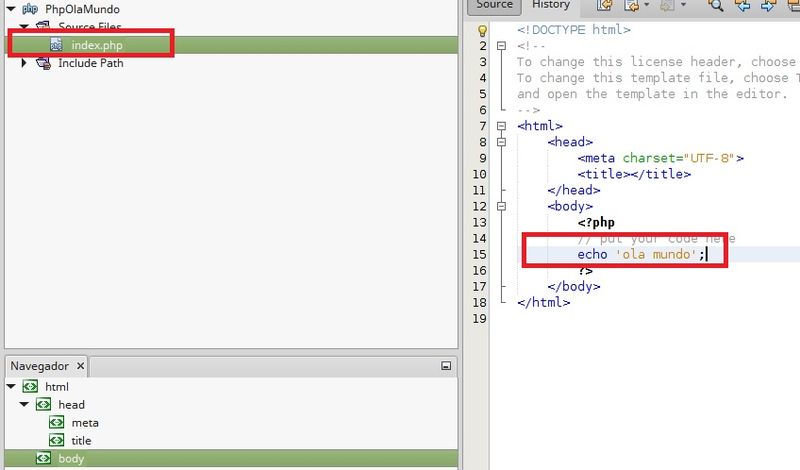
Task: Click the meta tag icon in Navegador
Action: (57, 423)
